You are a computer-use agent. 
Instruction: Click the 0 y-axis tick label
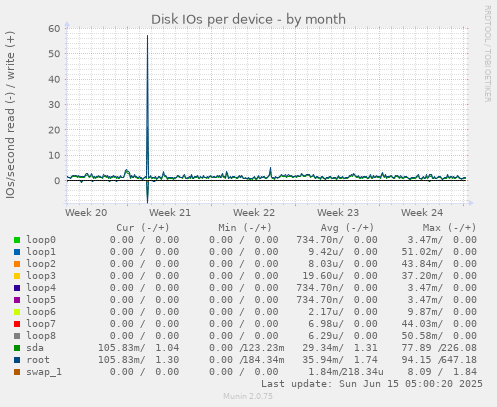(57, 181)
